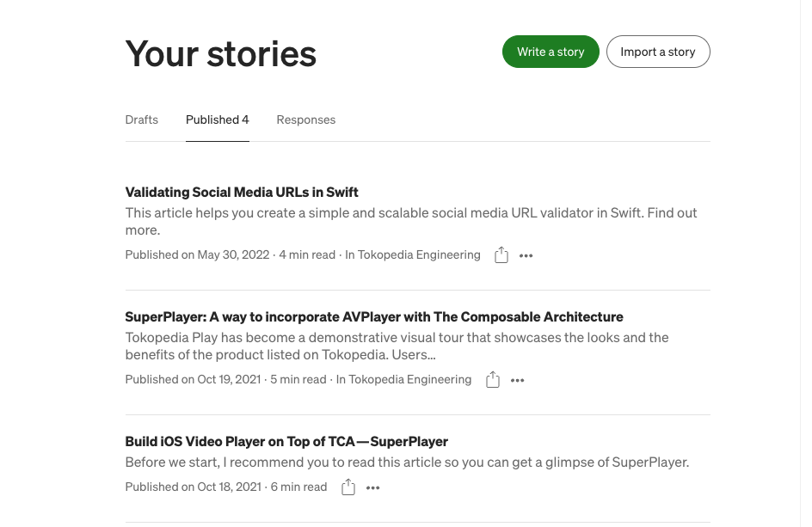This screenshot has height=527, width=812.
Task: Open Tokopedia Engineering link under Oct 19 story
Action: click(410, 379)
